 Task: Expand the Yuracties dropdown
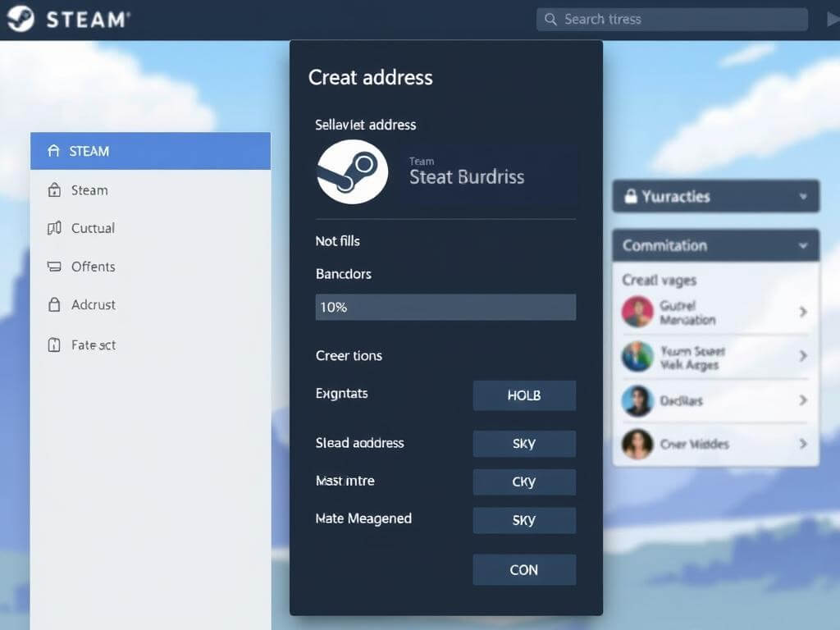coord(803,197)
